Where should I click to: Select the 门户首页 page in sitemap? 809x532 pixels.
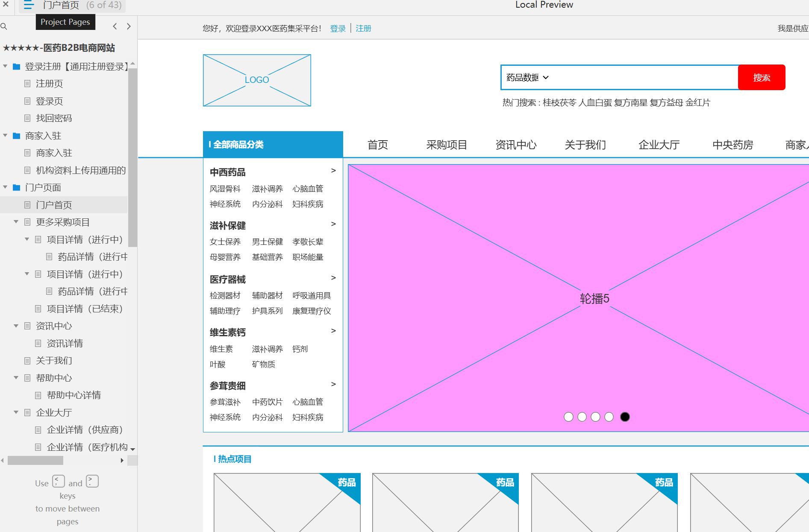pos(54,205)
